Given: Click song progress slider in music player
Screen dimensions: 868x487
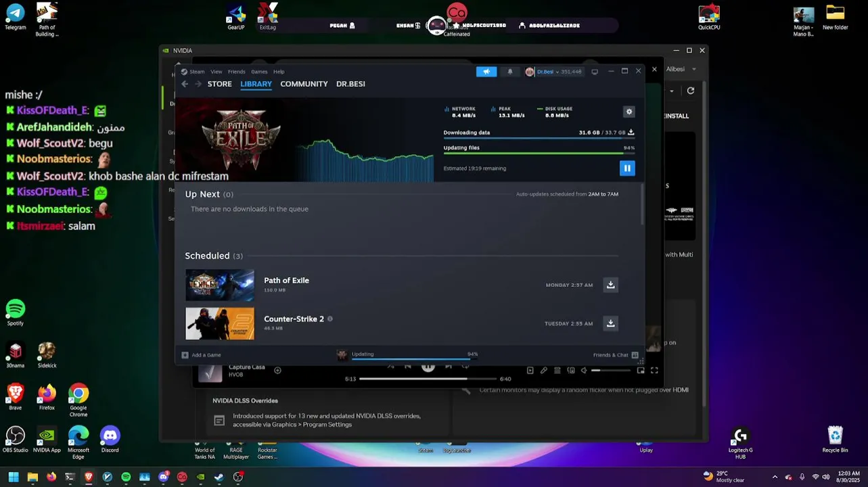Looking at the screenshot, I should (427, 379).
